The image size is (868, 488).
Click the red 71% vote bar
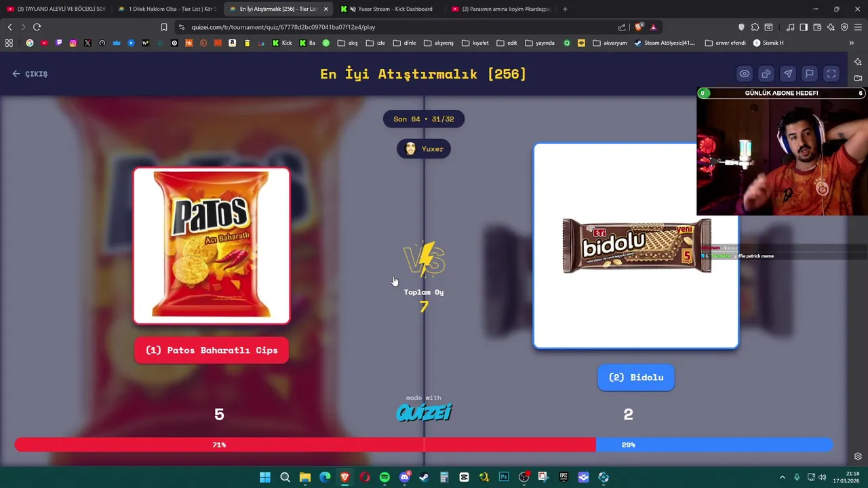click(x=305, y=445)
